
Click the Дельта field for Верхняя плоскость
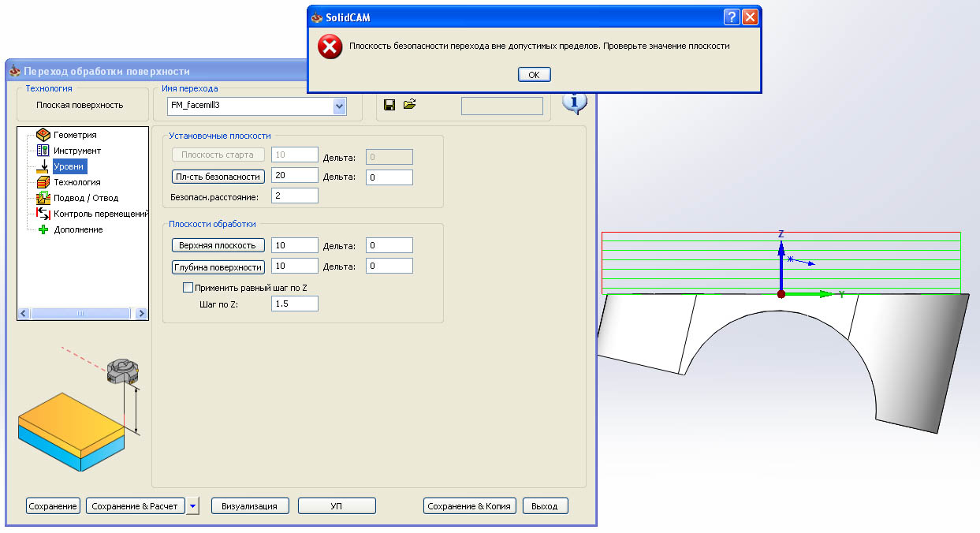389,245
